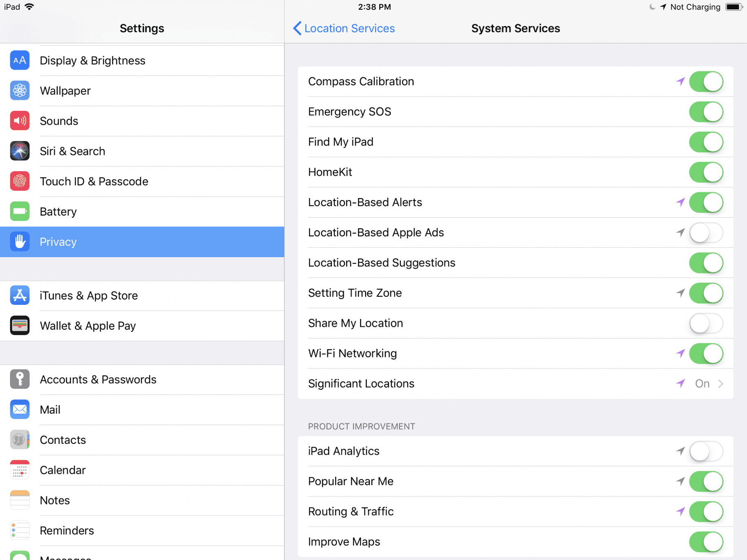Image resolution: width=747 pixels, height=560 pixels.
Task: Open Siri & Search via its compass icon
Action: (19, 151)
